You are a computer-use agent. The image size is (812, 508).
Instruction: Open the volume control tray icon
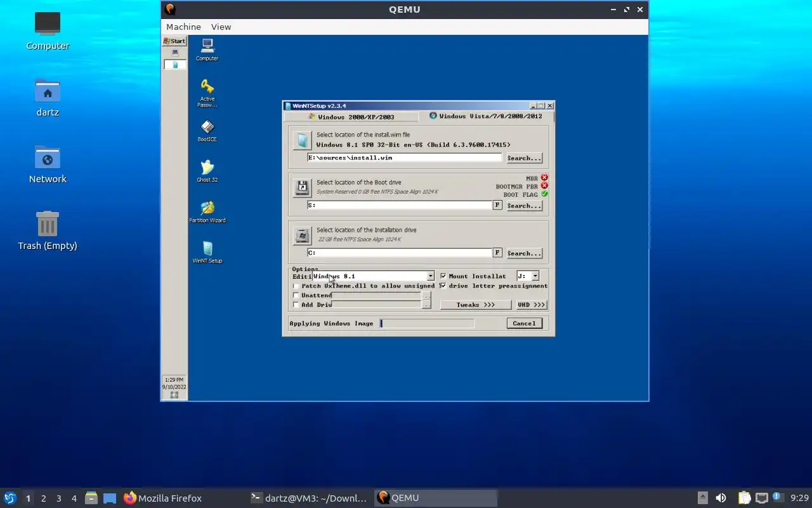tap(721, 498)
